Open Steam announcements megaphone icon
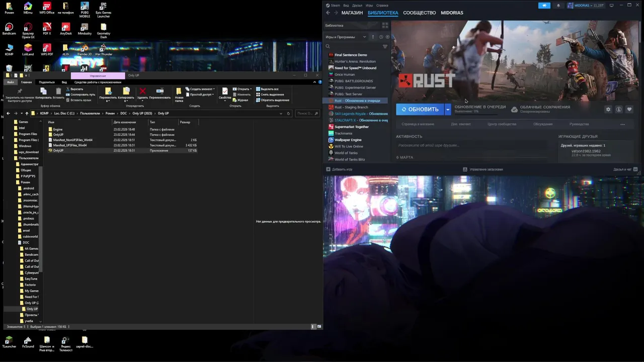 coord(544,6)
